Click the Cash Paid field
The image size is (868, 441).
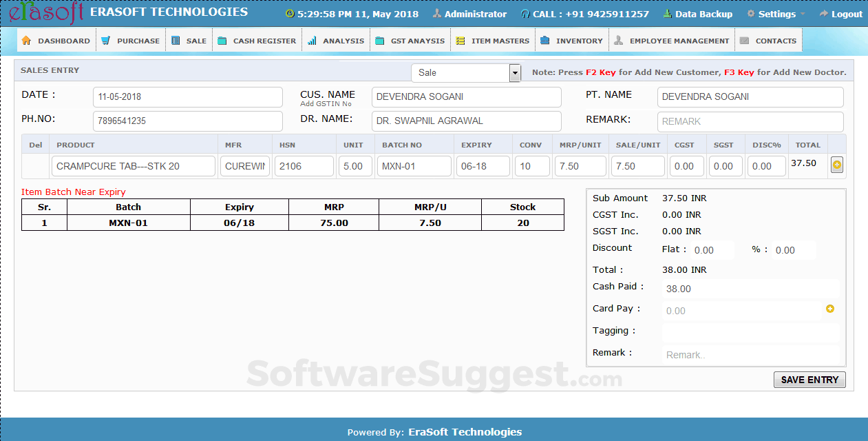coord(751,289)
